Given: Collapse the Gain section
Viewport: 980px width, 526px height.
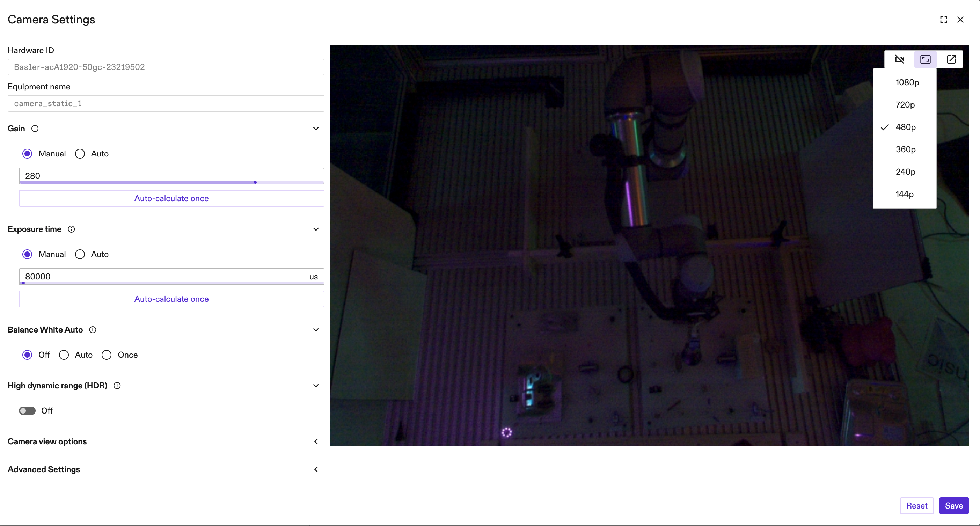Looking at the screenshot, I should (316, 129).
